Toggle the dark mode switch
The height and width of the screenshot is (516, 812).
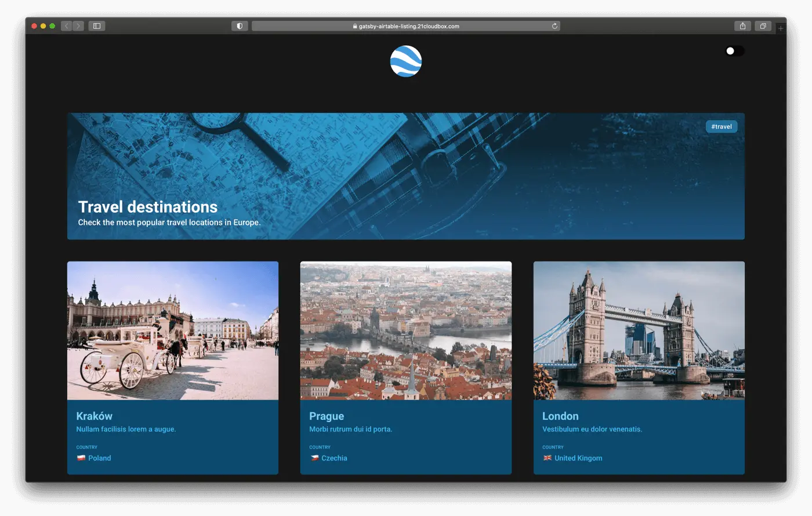734,51
